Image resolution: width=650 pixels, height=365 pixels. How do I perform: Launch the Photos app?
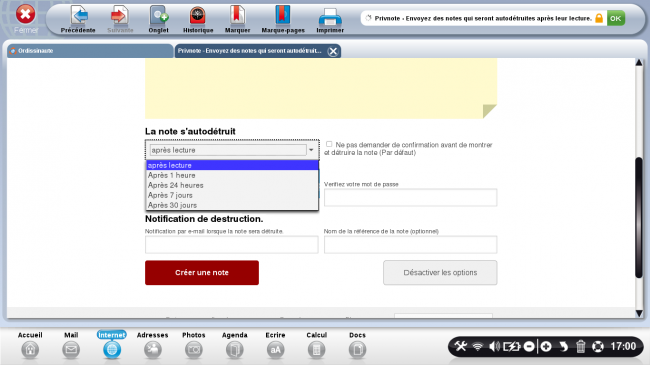[x=194, y=350]
